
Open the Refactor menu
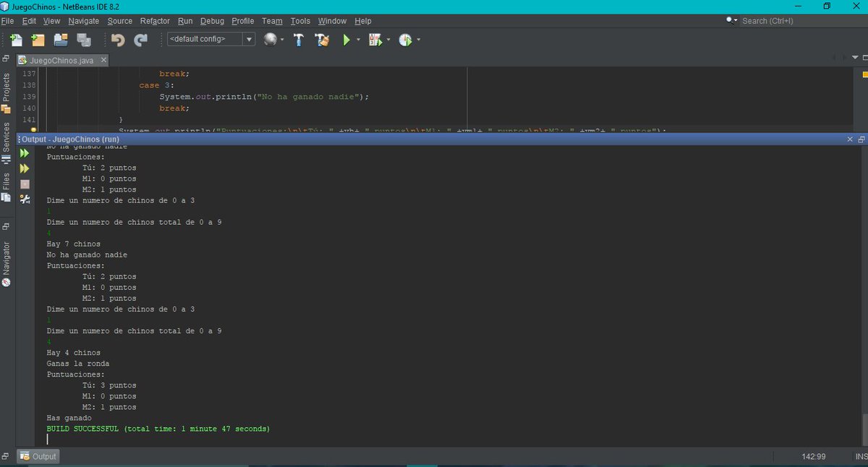[155, 21]
